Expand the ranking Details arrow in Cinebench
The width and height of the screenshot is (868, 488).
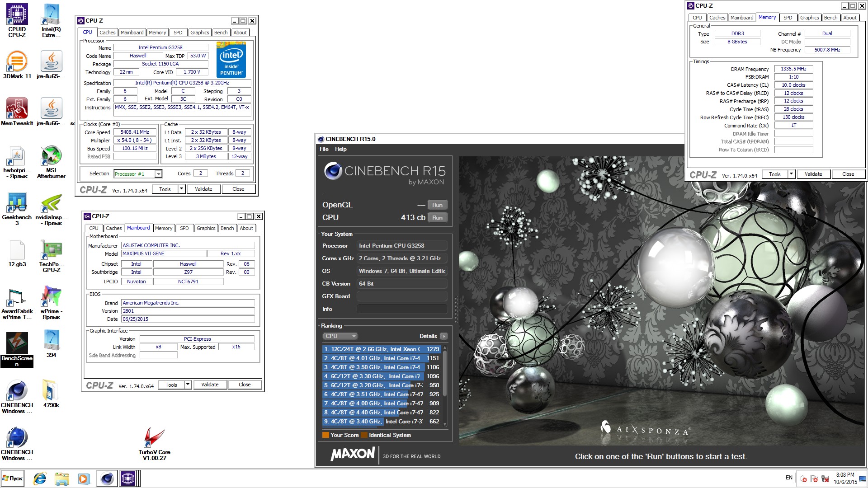[444, 336]
